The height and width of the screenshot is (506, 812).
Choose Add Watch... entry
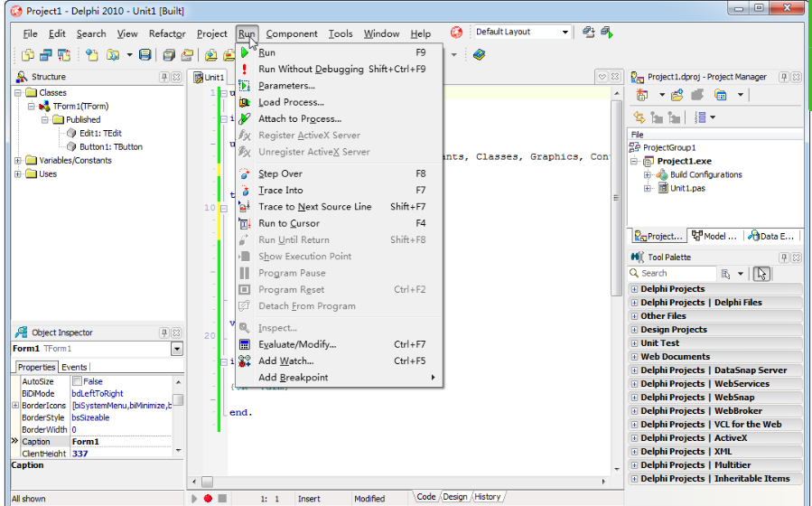pyautogui.click(x=340, y=361)
